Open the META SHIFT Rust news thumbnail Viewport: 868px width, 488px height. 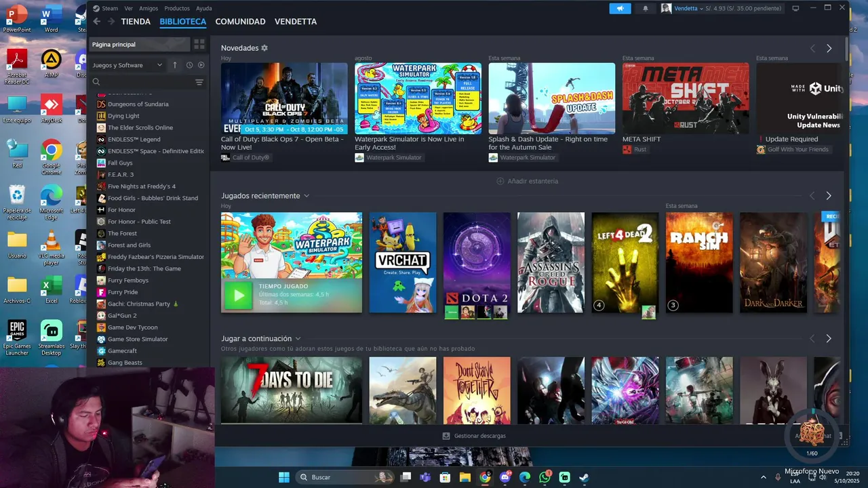coord(686,98)
